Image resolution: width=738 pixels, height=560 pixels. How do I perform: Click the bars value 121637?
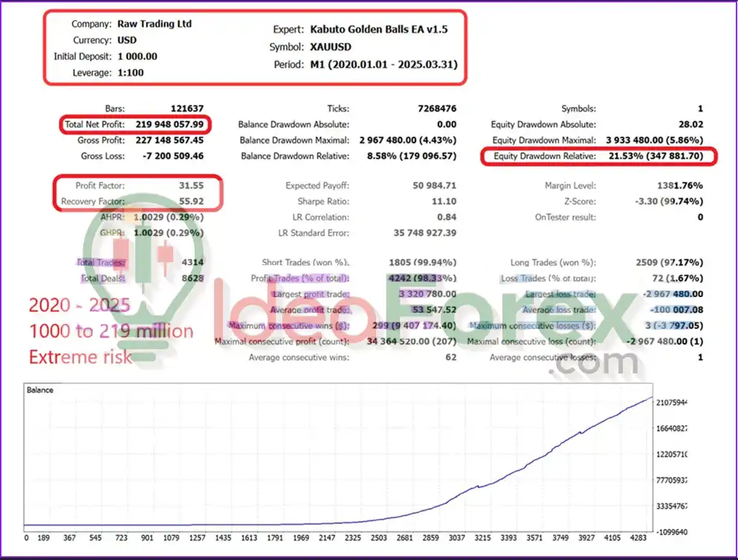pyautogui.click(x=187, y=108)
